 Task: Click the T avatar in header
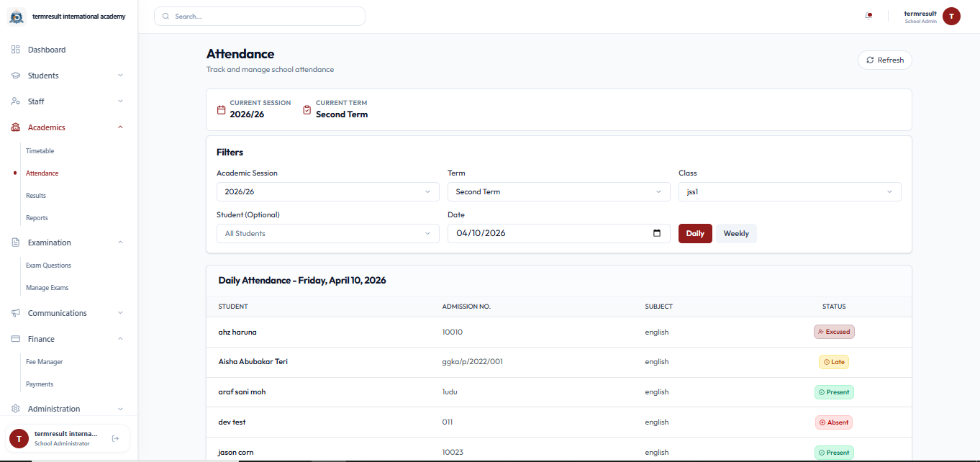point(951,16)
